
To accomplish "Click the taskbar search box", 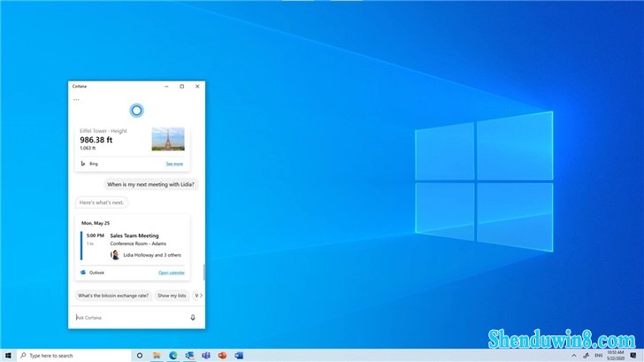I will [x=74, y=356].
